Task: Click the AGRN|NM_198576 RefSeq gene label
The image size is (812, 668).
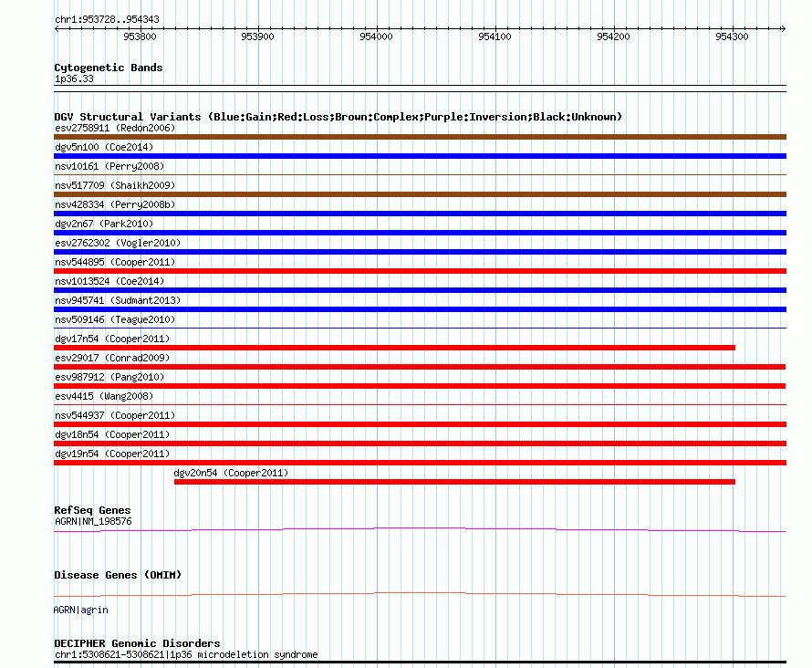Action: point(93,521)
